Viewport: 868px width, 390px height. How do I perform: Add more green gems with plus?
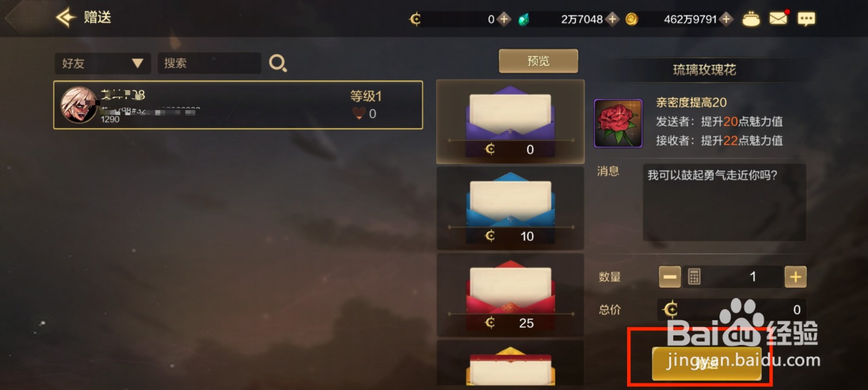tap(612, 19)
